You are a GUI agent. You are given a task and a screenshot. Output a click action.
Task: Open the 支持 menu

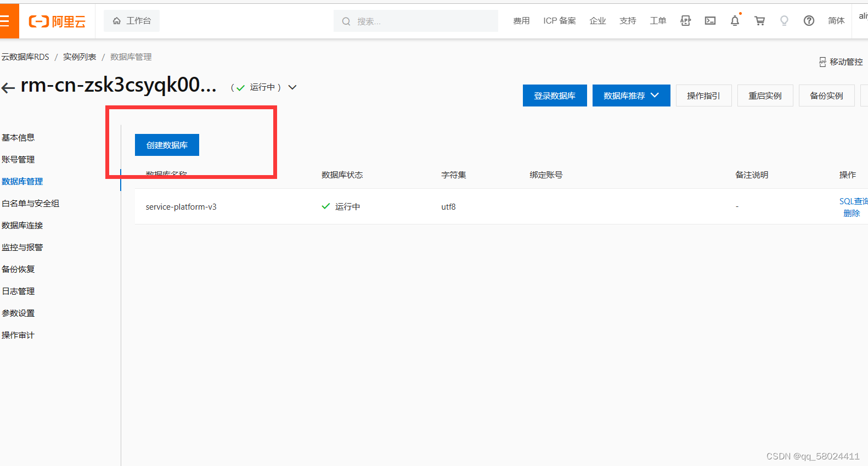(x=628, y=21)
